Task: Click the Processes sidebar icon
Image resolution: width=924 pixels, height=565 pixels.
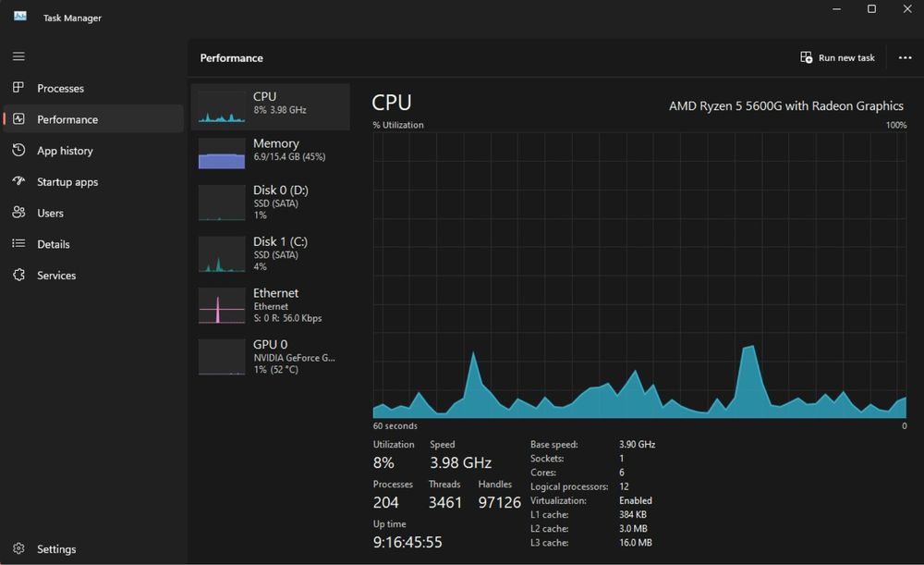Action: (18, 87)
